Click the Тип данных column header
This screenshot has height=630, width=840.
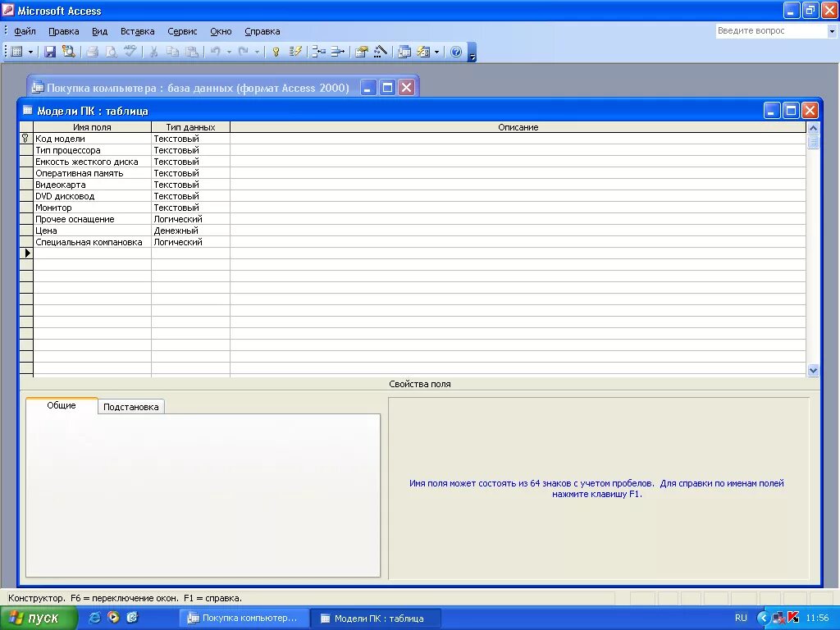coord(190,127)
